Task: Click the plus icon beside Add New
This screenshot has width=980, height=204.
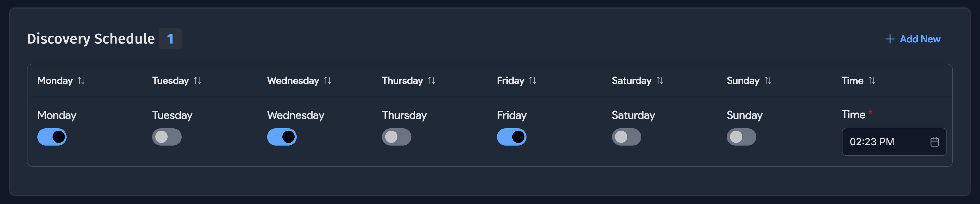Action: pyautogui.click(x=890, y=39)
